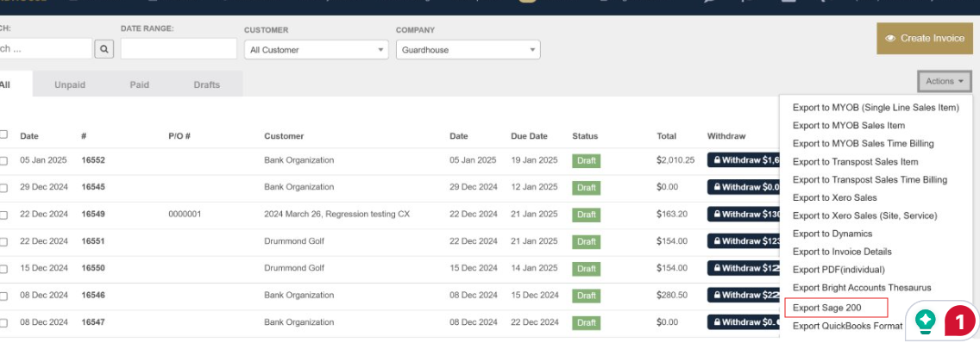Check the row for invoice 16550
The image size is (980, 343).
coord(3,269)
